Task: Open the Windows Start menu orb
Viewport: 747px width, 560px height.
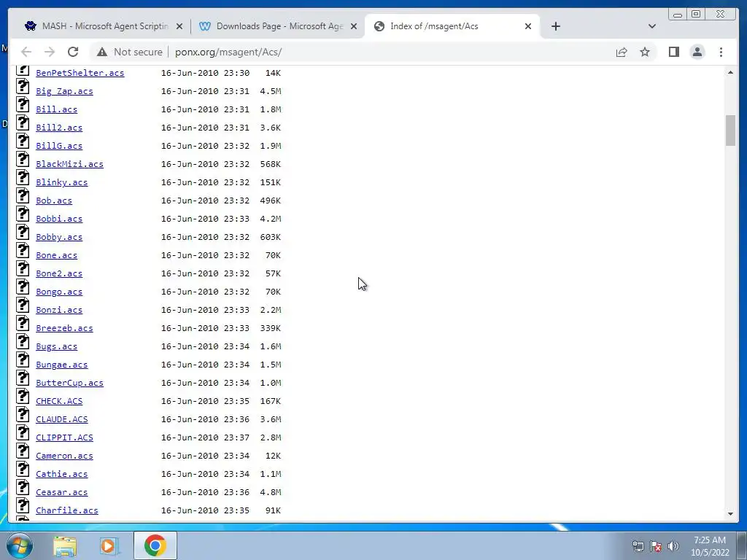Action: pos(20,545)
